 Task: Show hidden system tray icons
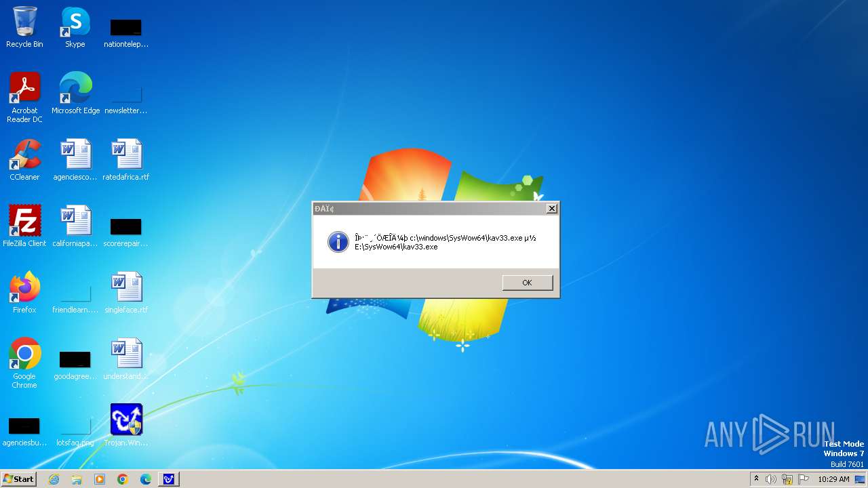(756, 479)
